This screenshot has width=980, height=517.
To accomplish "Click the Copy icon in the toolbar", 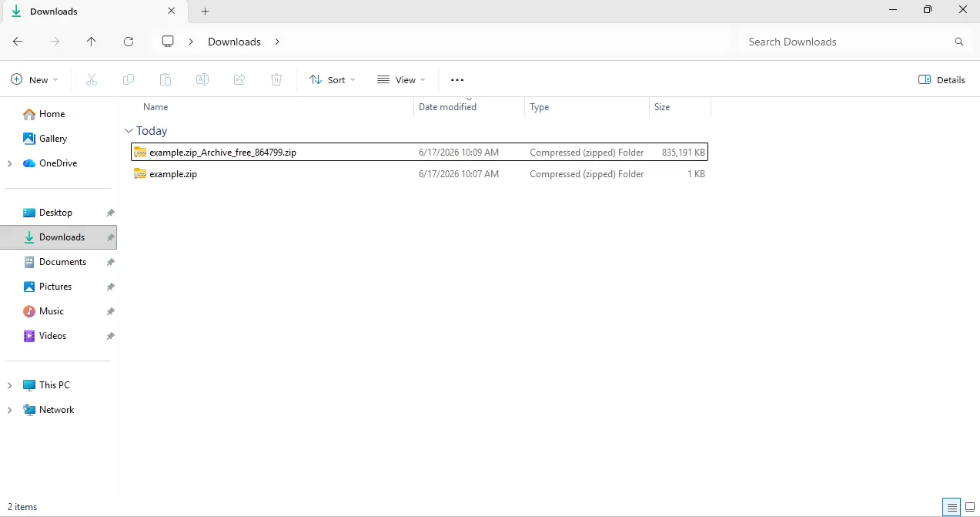I will 129,79.
